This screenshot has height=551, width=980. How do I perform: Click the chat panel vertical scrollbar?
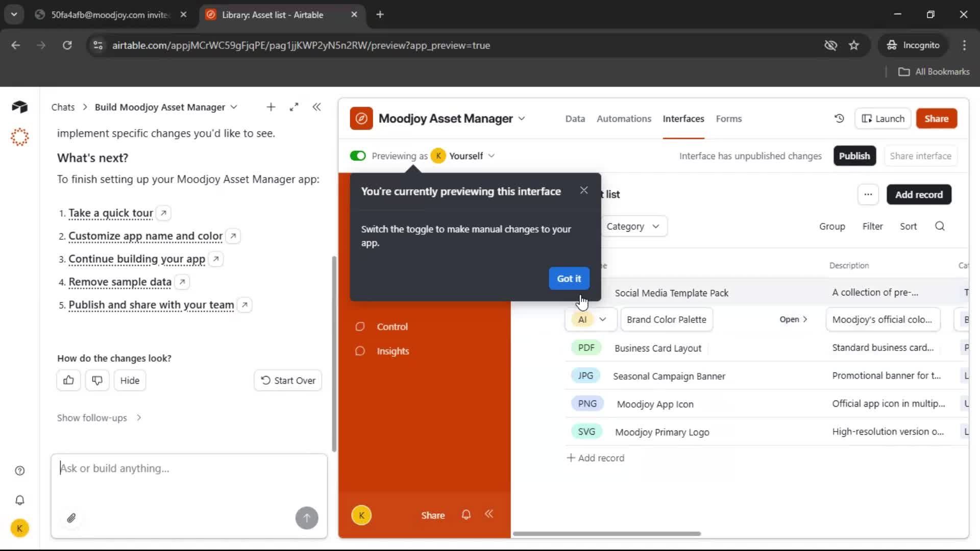(x=334, y=353)
